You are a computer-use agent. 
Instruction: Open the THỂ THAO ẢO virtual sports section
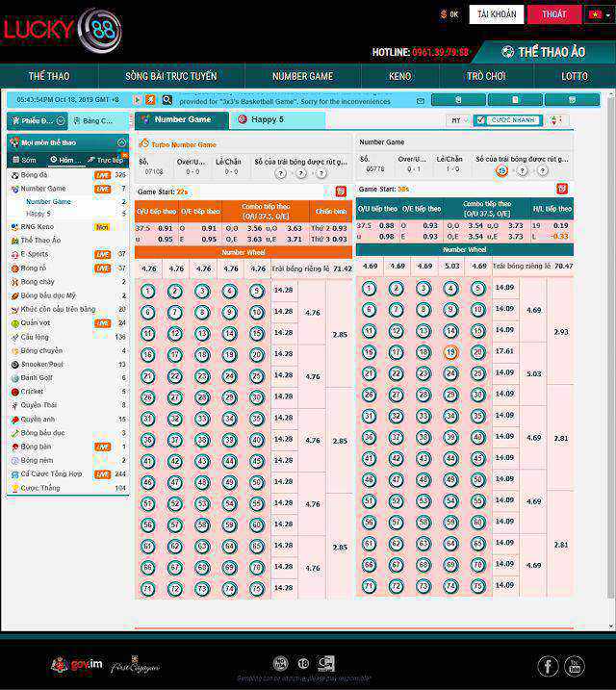click(544, 52)
